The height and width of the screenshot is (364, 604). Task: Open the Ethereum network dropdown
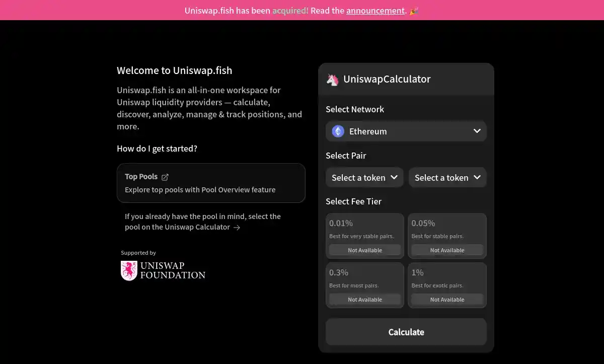point(406,131)
